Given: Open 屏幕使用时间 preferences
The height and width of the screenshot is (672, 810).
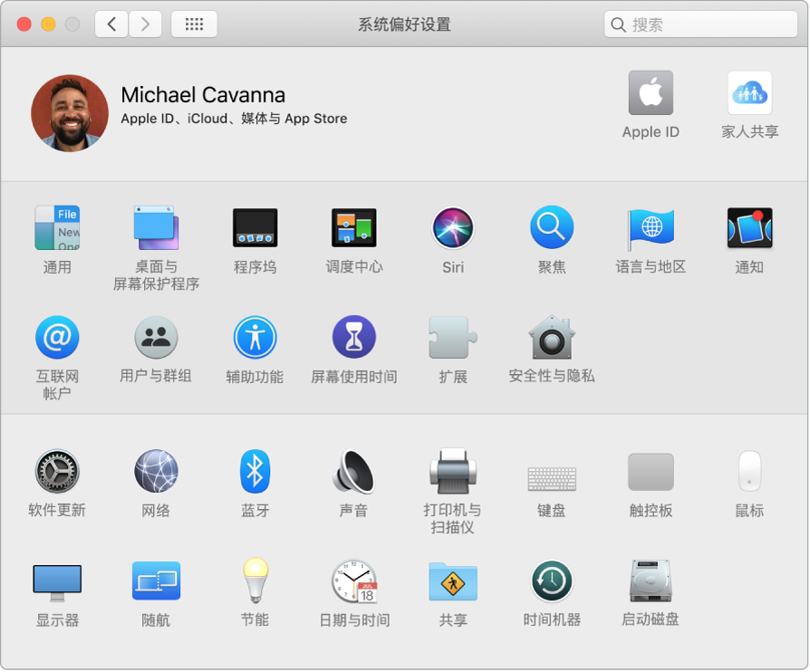Looking at the screenshot, I should pos(353,336).
